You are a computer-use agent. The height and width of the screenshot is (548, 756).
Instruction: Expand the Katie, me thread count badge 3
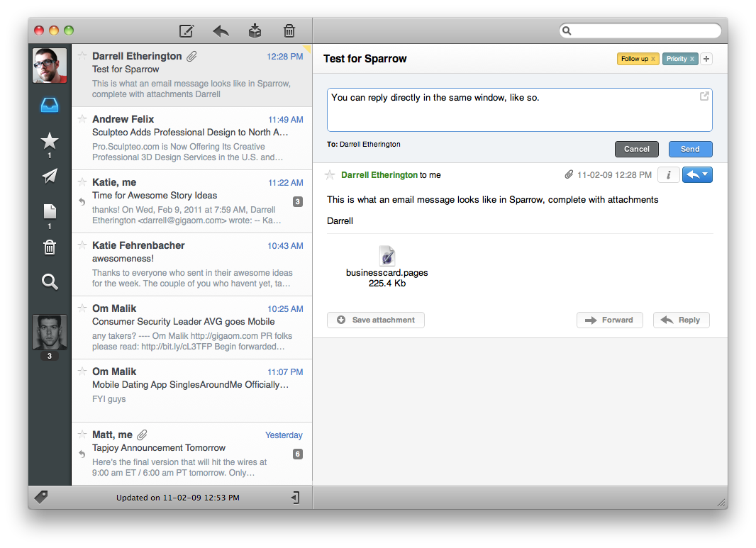click(298, 202)
